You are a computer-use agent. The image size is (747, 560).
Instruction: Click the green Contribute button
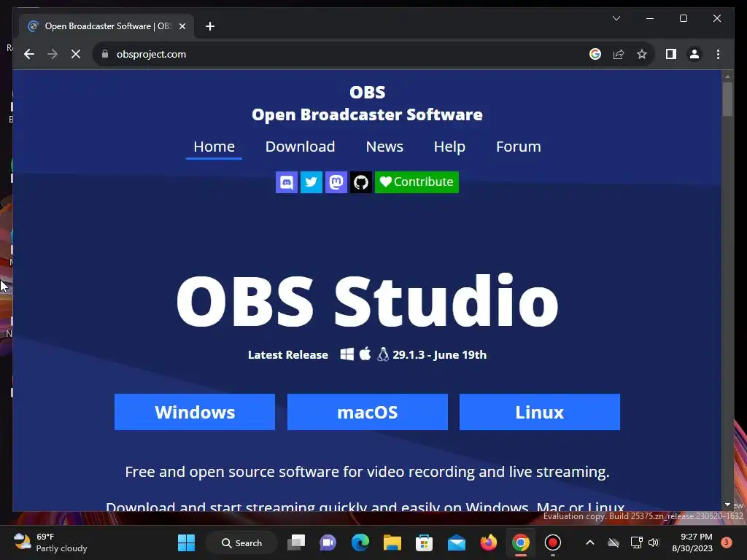pos(417,182)
